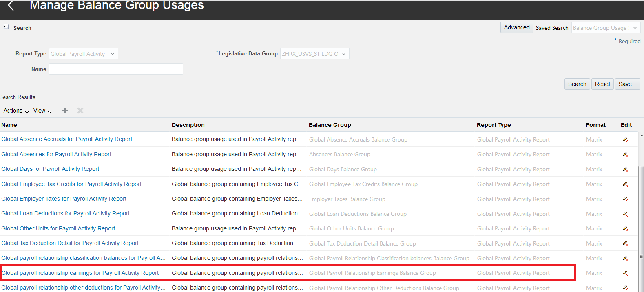The image size is (644, 292).
Task: Select 'Global Days Balance Group' cell
Action: pyautogui.click(x=343, y=169)
